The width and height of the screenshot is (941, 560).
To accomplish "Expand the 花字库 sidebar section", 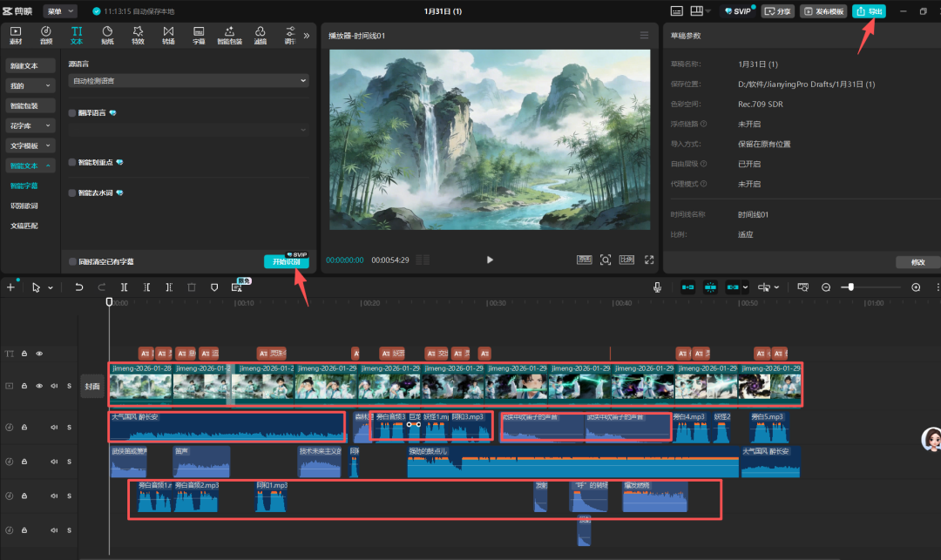I will point(30,125).
